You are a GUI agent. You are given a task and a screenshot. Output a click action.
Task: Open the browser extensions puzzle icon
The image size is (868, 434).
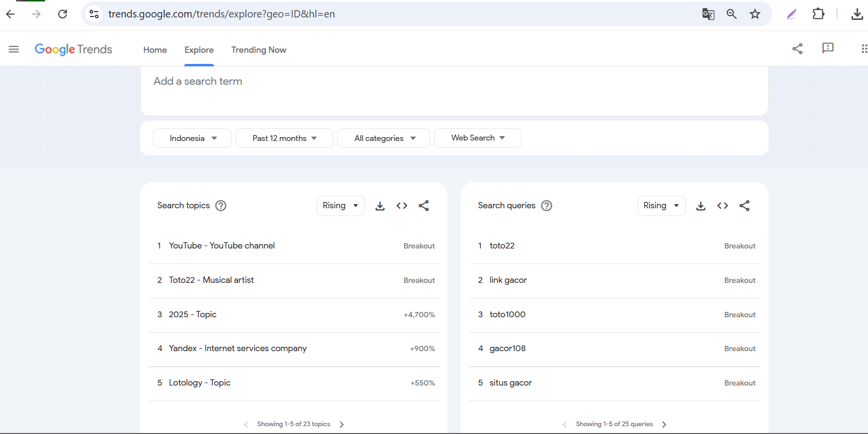click(x=819, y=14)
